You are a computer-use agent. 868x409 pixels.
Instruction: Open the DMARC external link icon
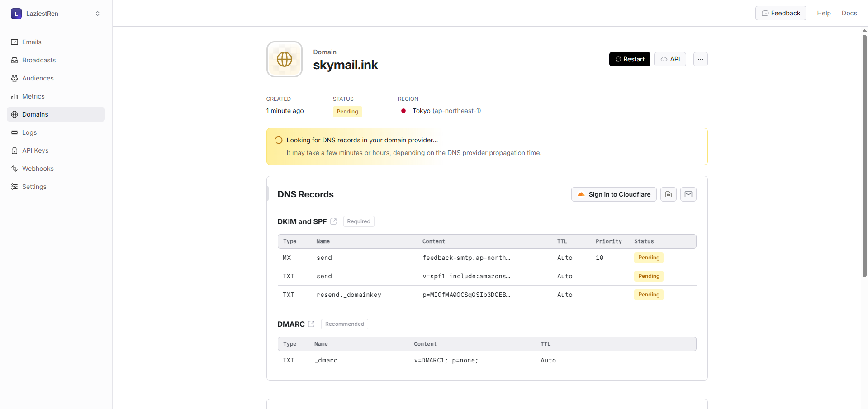click(x=311, y=324)
